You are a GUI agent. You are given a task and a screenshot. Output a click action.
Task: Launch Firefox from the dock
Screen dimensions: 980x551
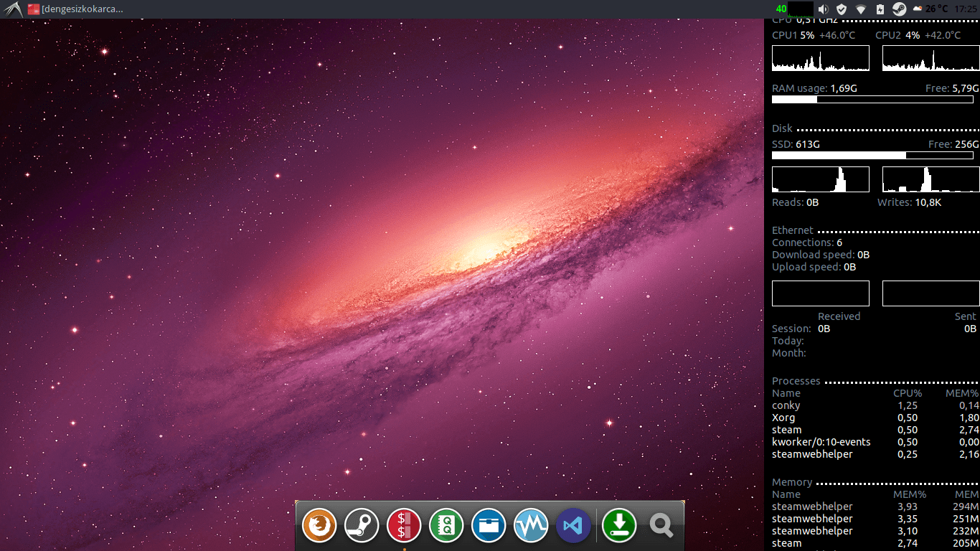[x=319, y=525]
